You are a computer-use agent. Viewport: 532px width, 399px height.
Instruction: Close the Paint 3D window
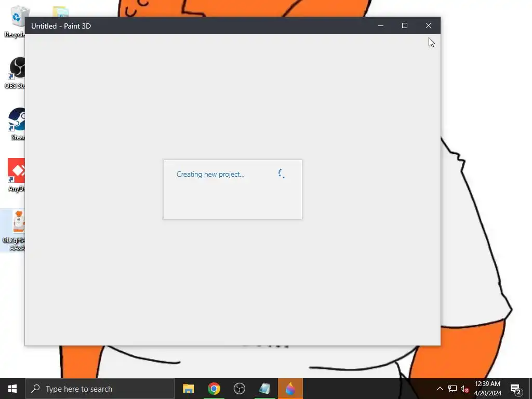tap(429, 26)
